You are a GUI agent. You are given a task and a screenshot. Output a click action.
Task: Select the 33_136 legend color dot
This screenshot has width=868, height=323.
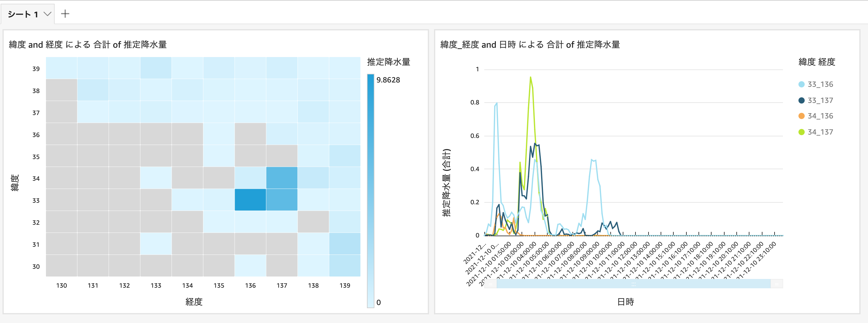[x=802, y=84]
